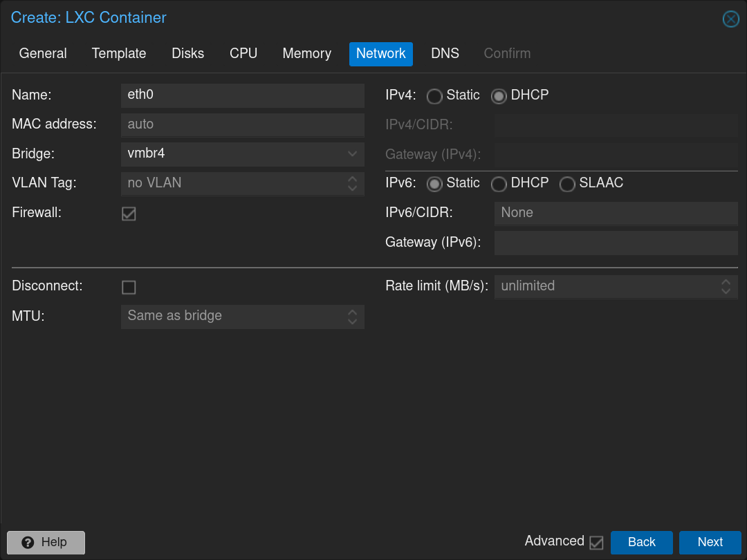
Task: Increase the MTU value
Action: click(x=352, y=312)
